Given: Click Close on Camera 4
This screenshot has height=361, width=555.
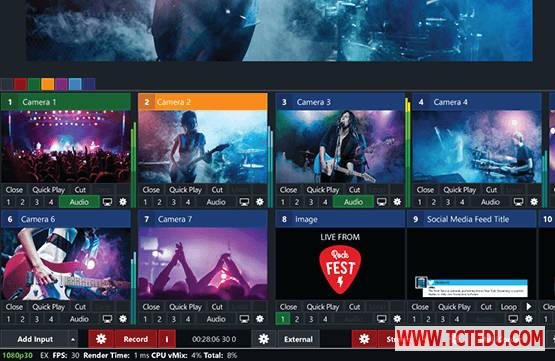Looking at the screenshot, I should (425, 190).
